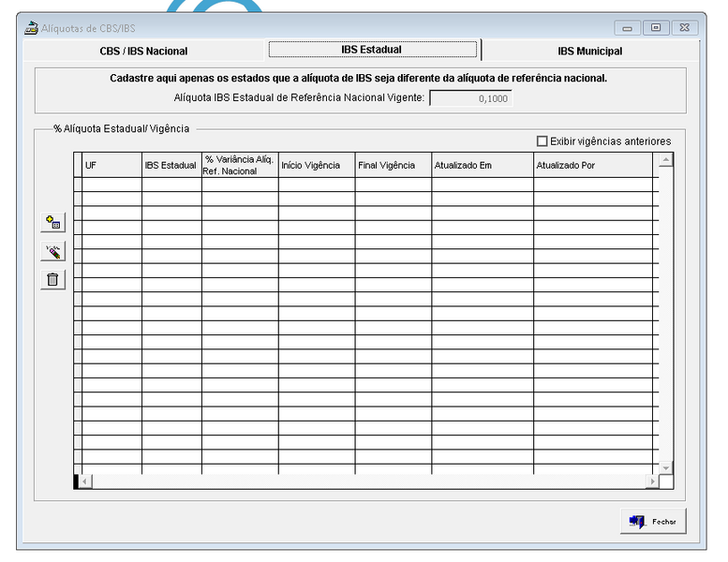The width and height of the screenshot is (728, 562).
Task: Click the edit record pencil icon
Action: (x=52, y=251)
